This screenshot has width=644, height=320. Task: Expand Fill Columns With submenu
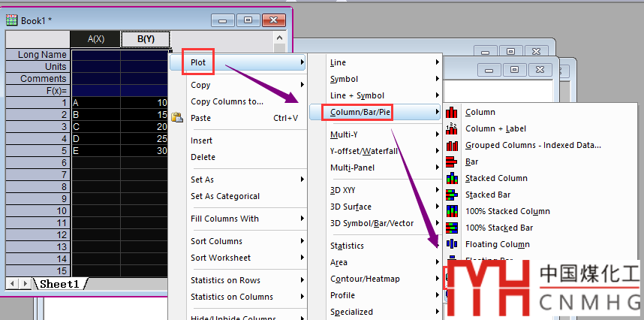tap(238, 219)
